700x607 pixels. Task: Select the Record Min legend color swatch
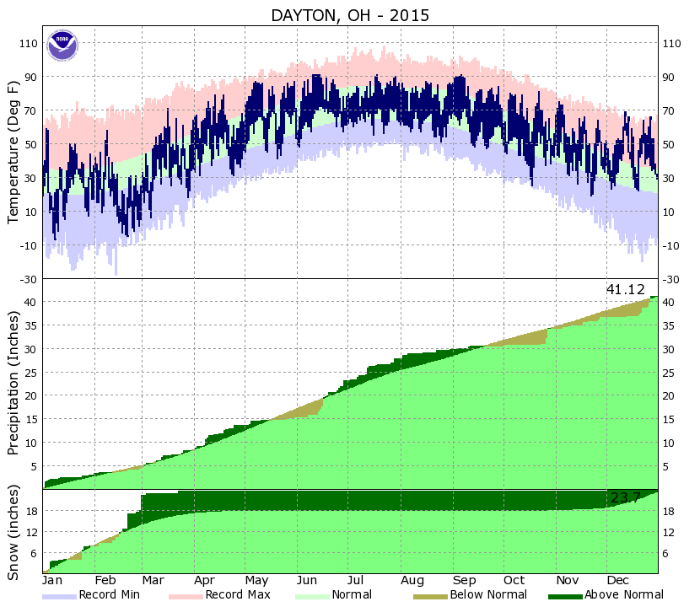tap(59, 597)
